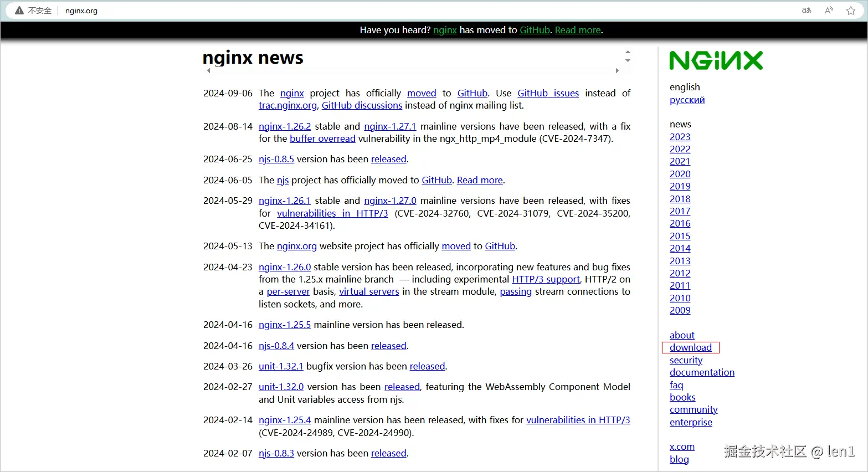Open first vulnerabilities in HTTP/3 link (2024-05-29)
The width and height of the screenshot is (868, 472).
pos(332,213)
